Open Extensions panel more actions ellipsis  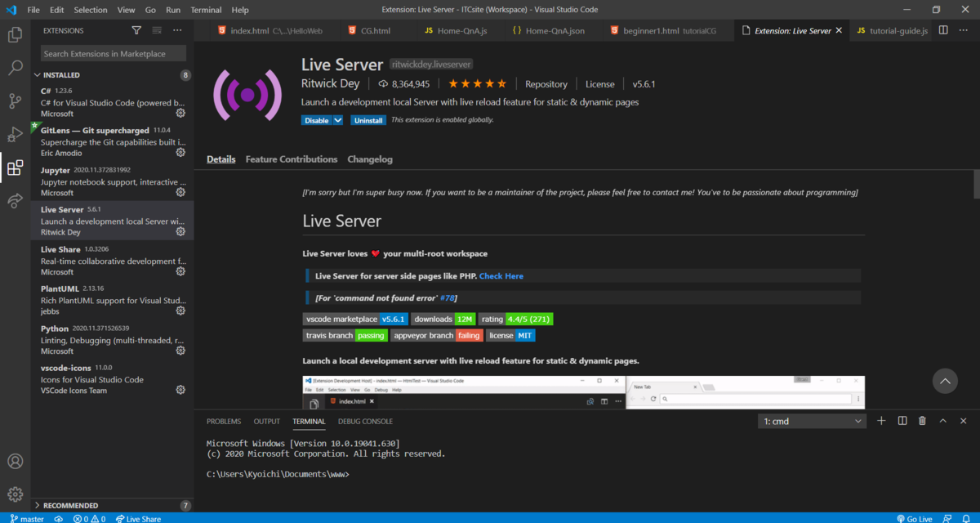tap(177, 30)
